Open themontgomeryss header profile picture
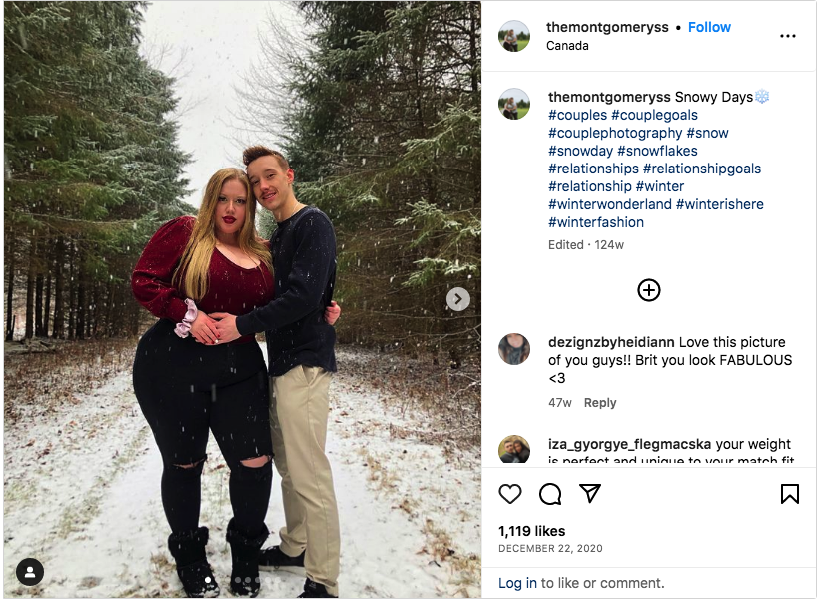This screenshot has width=817, height=599. [x=514, y=36]
